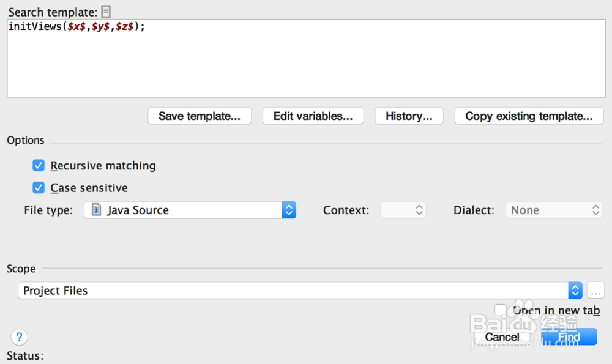Image resolution: width=612 pixels, height=364 pixels.
Task: Click Copy existing template button
Action: (x=529, y=116)
